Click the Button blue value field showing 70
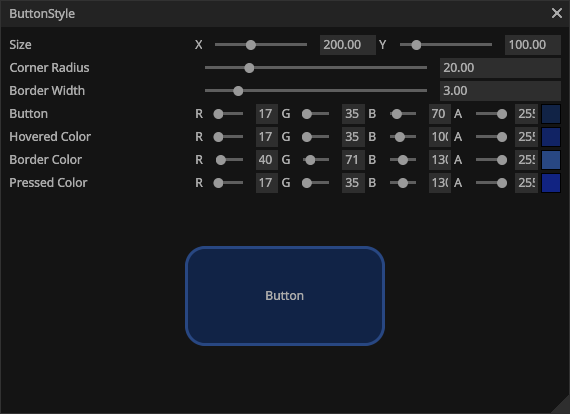Viewport: 570px width, 414px height. coord(440,114)
